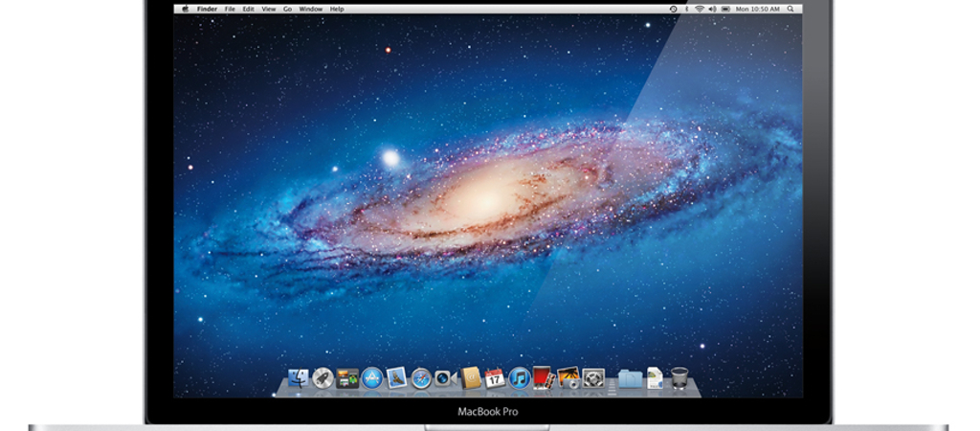Image resolution: width=980 pixels, height=431 pixels.
Task: Click the Bluetooth status icon
Action: point(687,9)
